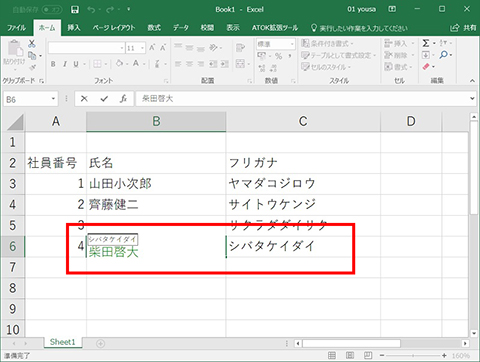Click the 書式 format cells button
The height and width of the screenshot is (362, 480).
pos(399,67)
